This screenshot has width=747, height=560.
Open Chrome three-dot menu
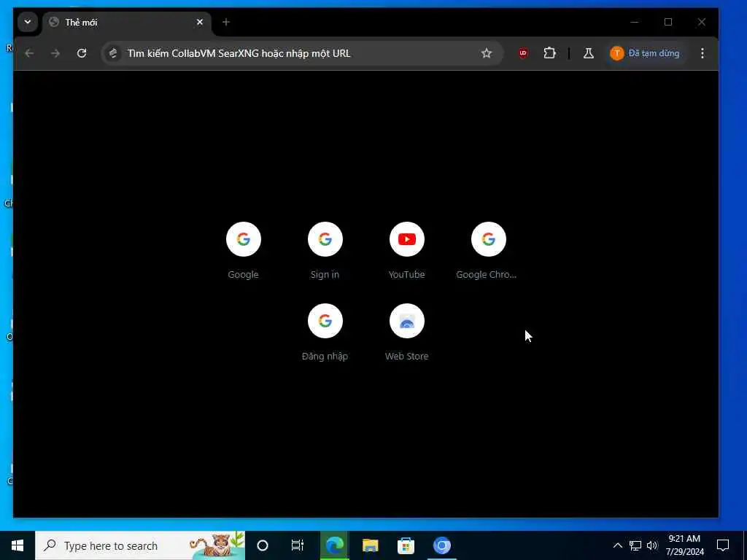pyautogui.click(x=703, y=53)
